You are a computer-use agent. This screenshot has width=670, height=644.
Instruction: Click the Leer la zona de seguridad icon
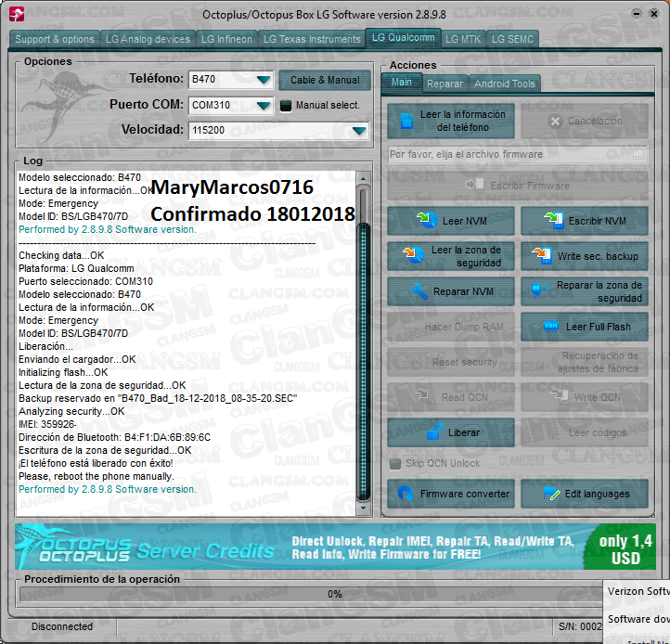[x=413, y=254]
